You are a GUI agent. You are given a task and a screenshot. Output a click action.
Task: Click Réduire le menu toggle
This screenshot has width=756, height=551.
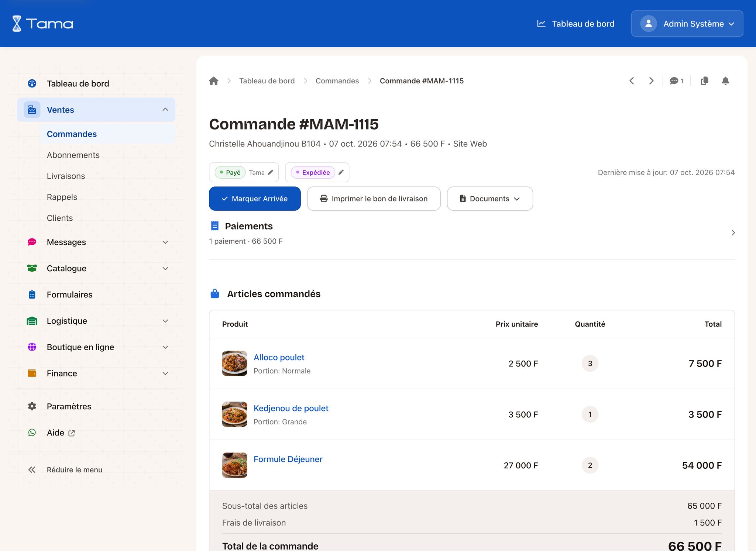tap(66, 470)
